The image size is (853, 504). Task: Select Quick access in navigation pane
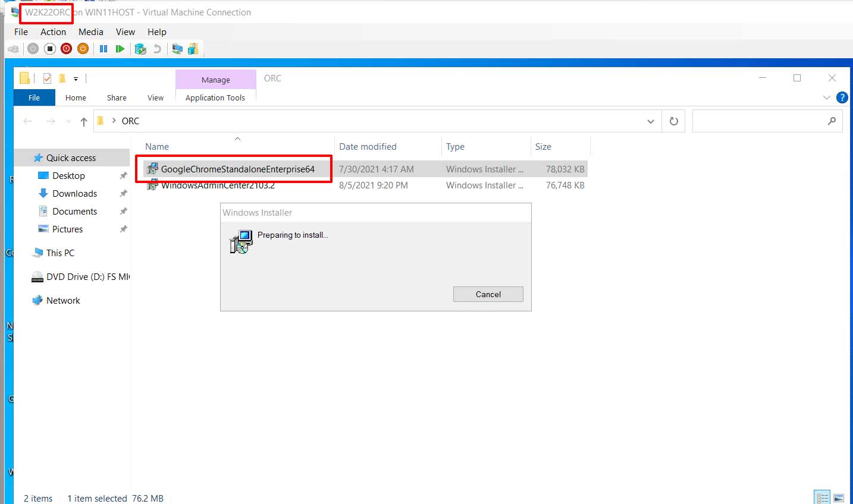[71, 157]
